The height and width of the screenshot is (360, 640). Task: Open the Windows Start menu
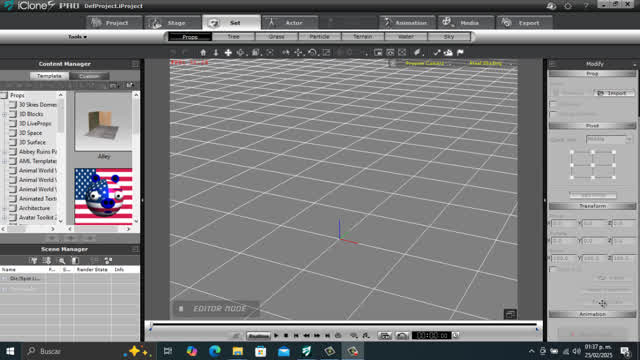click(x=10, y=351)
